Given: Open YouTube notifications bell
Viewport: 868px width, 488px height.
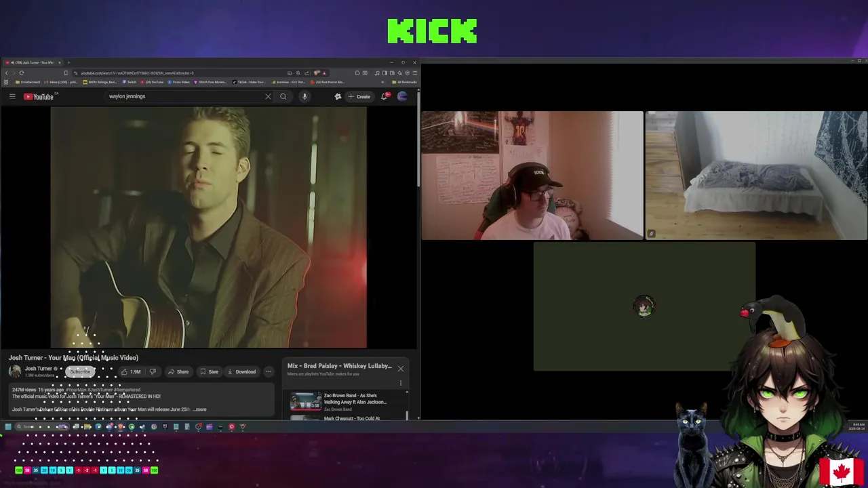Looking at the screenshot, I should [x=384, y=96].
